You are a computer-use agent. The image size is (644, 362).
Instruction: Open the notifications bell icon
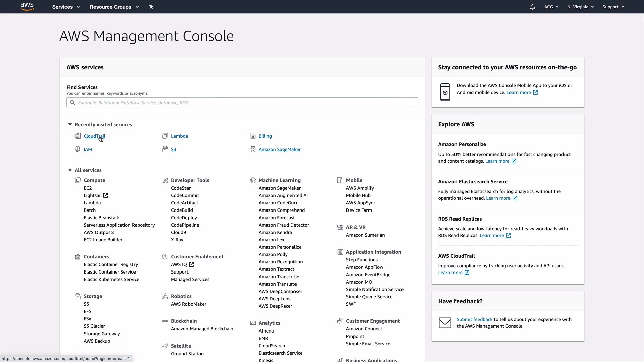click(x=532, y=7)
